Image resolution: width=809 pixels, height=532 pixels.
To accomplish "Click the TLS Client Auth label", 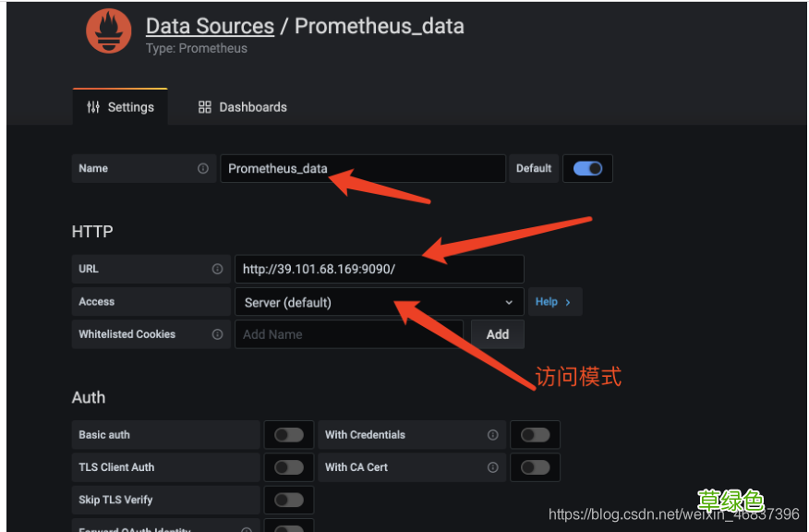I will [x=116, y=467].
